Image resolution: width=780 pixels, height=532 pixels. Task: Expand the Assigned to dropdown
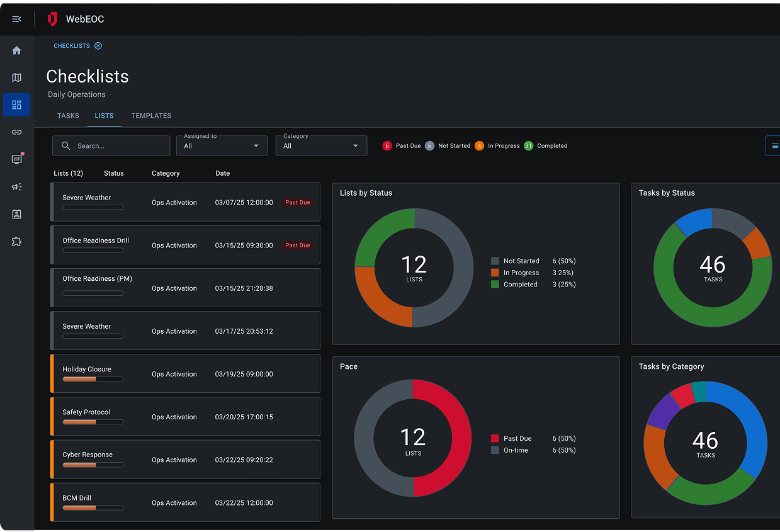click(222, 146)
